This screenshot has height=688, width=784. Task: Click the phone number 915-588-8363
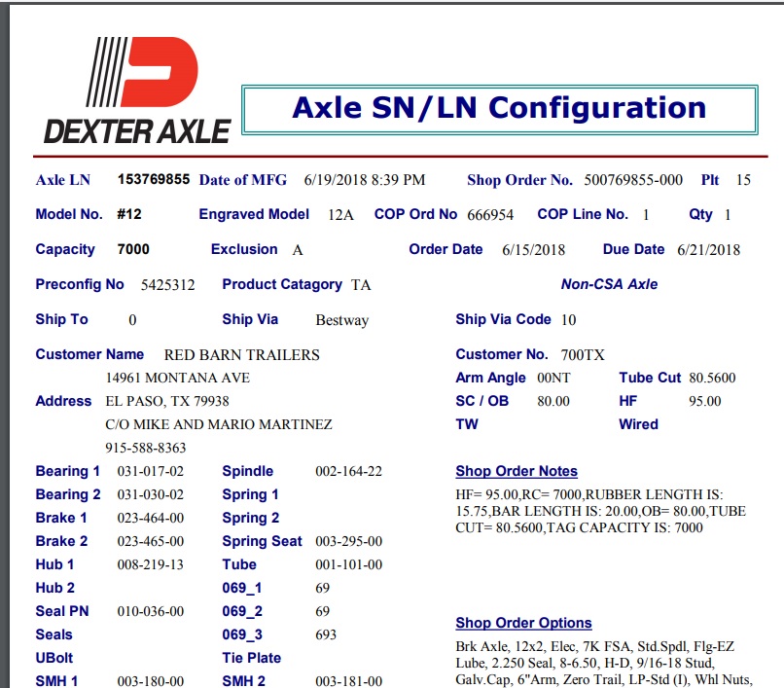point(145,449)
